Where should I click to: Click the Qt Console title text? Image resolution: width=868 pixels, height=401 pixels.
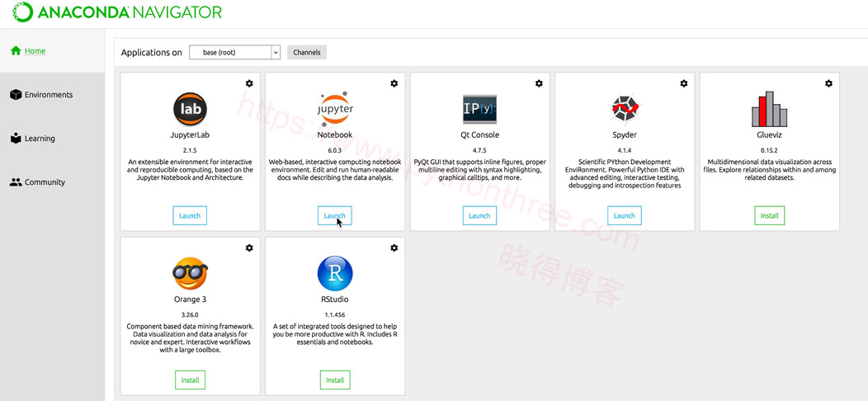pyautogui.click(x=479, y=134)
